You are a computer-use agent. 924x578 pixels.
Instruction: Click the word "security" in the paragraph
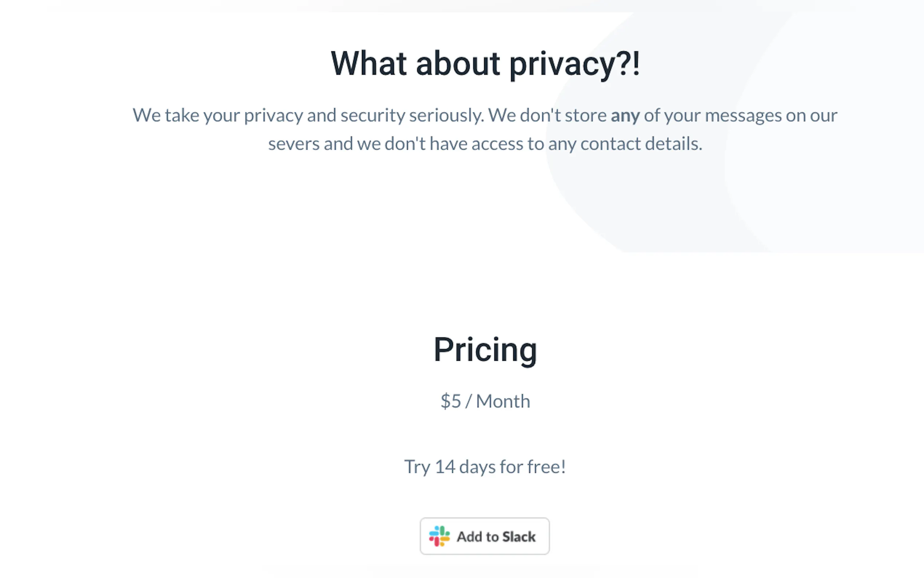click(373, 115)
